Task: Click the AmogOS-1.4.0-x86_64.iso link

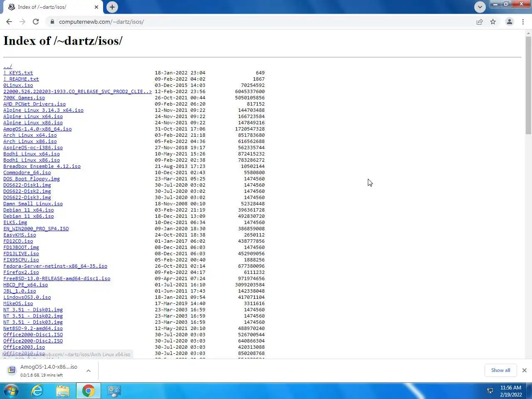Action: [37, 129]
